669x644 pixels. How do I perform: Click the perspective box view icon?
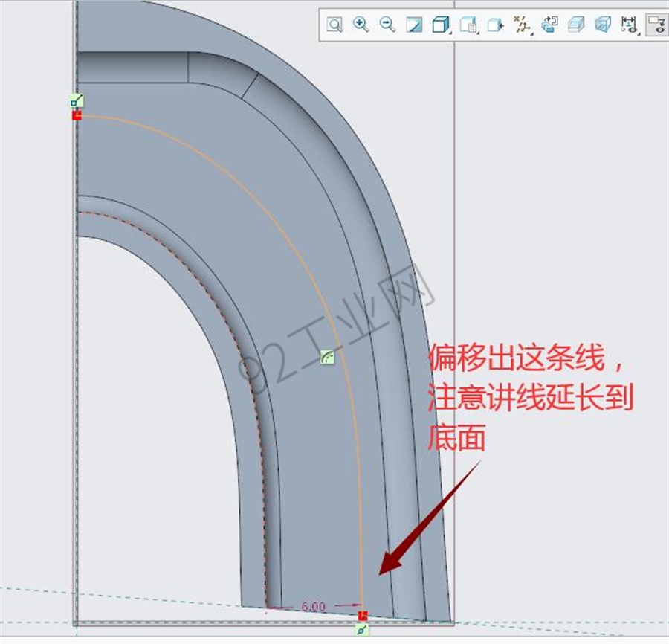click(603, 25)
